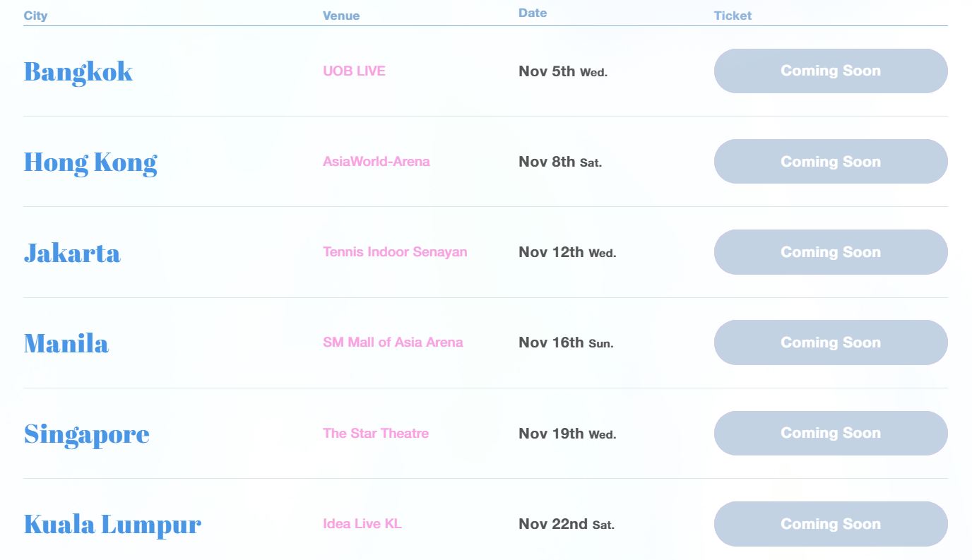
Task: Select the Singapore city heading
Action: [x=86, y=434]
